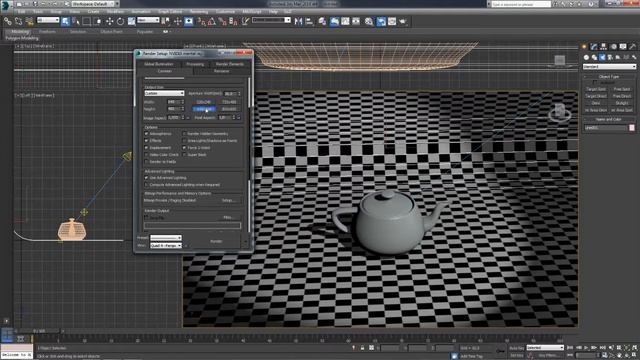640x360 pixels.
Task: Select the Lights category icon
Action: (602, 57)
